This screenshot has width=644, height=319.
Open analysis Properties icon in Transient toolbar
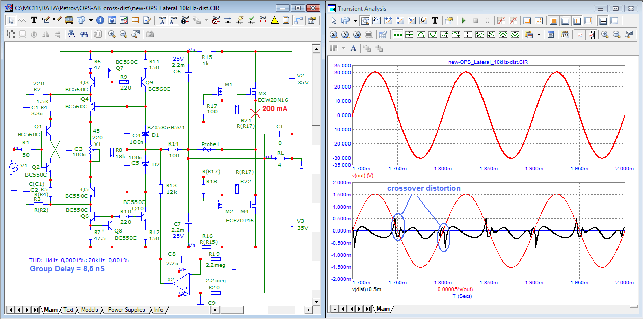point(449,21)
